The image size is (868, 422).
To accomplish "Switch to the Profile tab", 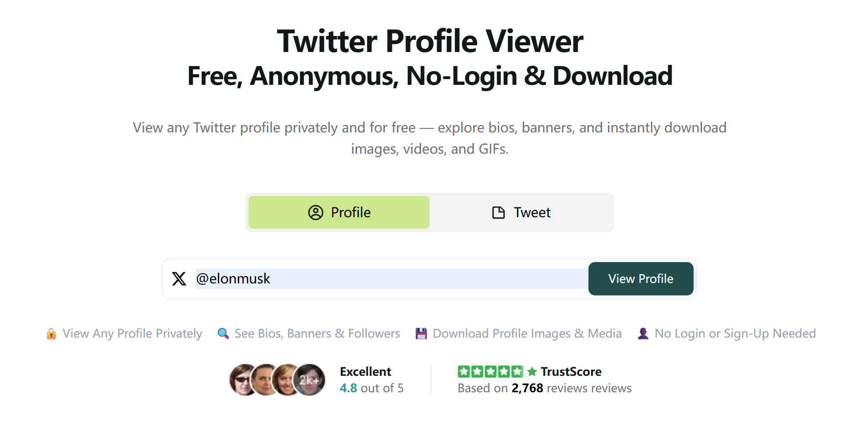I will coord(339,212).
